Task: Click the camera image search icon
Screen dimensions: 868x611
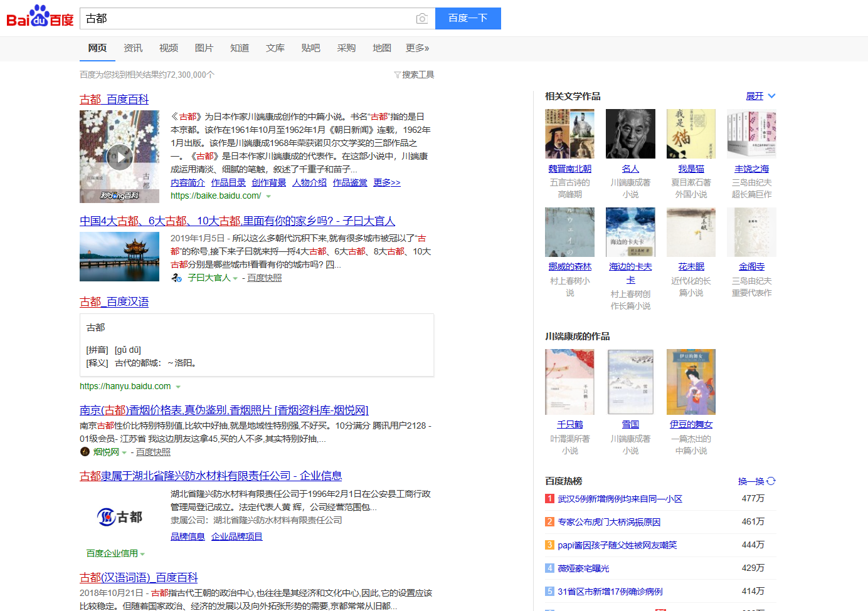Action: tap(422, 19)
